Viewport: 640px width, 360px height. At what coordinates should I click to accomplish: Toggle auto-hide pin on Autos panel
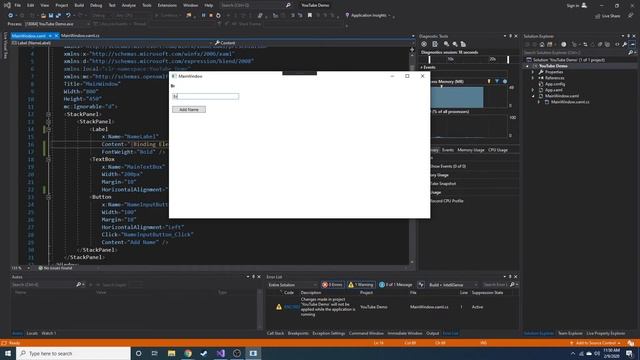(253, 277)
